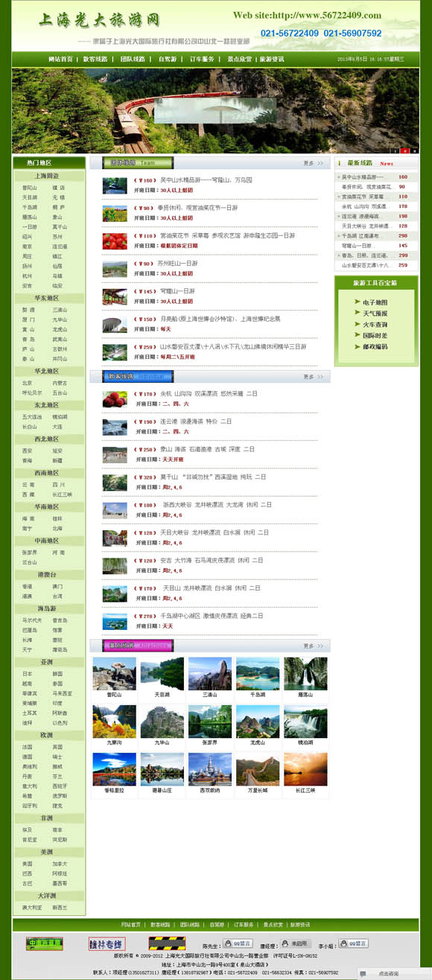Click 天目大峡谷 item in 最新线路 list
The width and height of the screenshot is (432, 980).
pyautogui.click(x=366, y=226)
